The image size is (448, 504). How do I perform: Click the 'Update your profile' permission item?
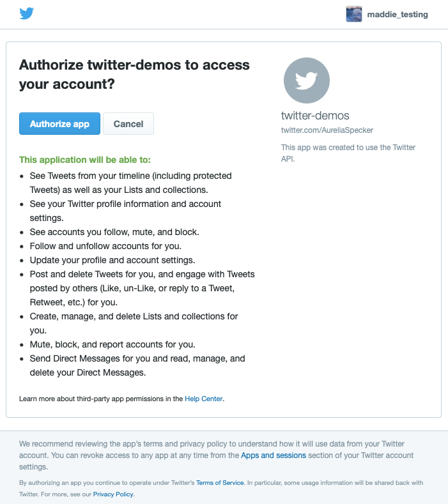112,260
